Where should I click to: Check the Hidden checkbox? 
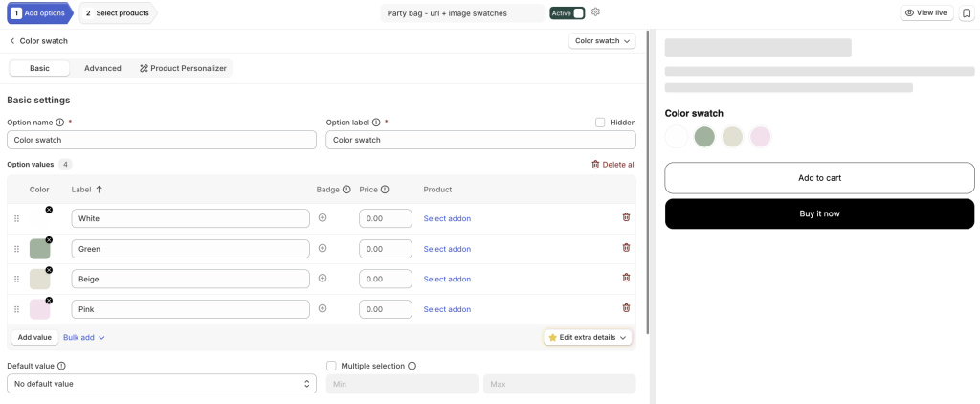click(600, 123)
